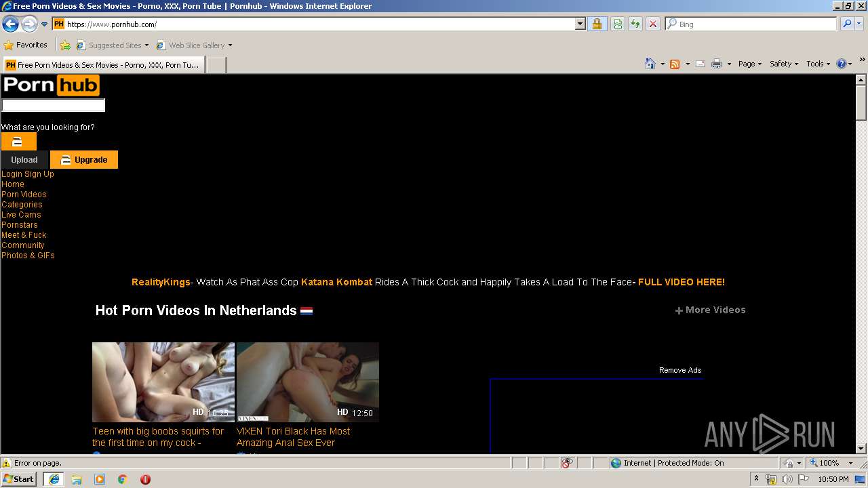Open Windows Explorer folder taskbar icon
868x488 pixels.
pyautogui.click(x=77, y=479)
